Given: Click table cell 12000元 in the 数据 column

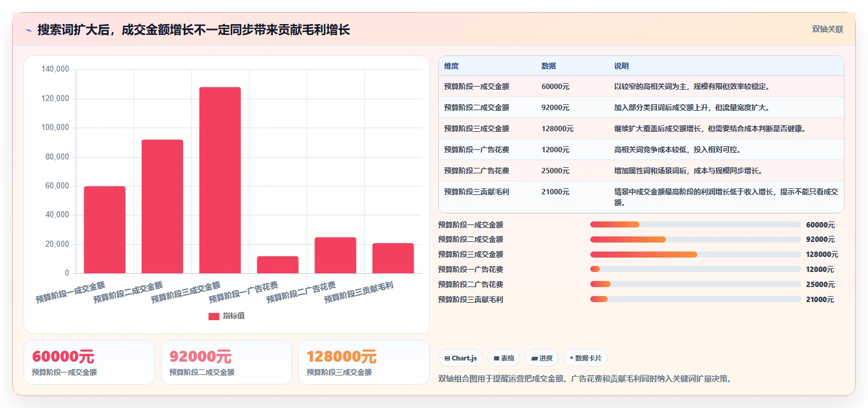Looking at the screenshot, I should (555, 150).
